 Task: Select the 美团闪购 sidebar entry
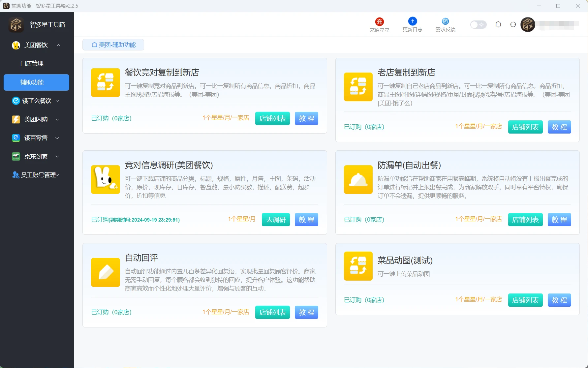click(x=36, y=119)
